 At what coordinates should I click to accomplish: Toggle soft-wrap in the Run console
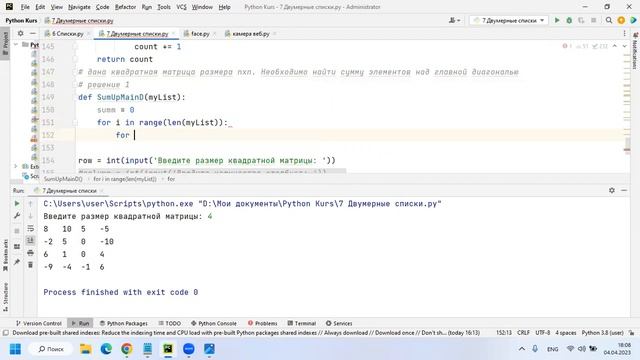click(30, 228)
